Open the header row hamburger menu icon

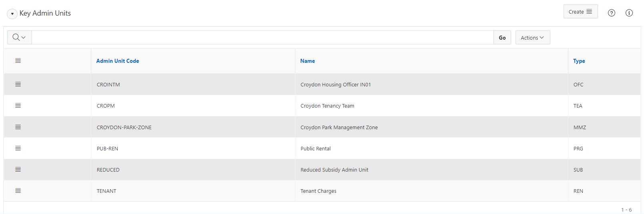(x=18, y=60)
